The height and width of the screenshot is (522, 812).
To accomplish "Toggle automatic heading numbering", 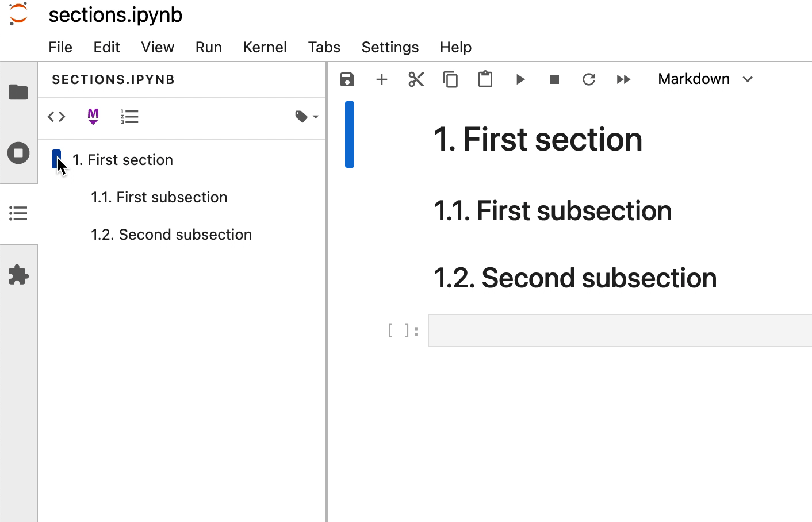I will coord(129,116).
